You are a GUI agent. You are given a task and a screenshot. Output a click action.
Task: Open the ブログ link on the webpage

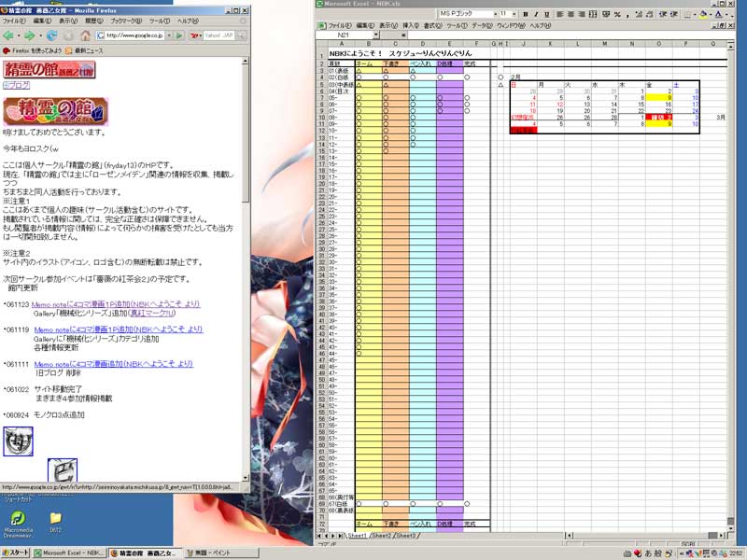[x=16, y=85]
